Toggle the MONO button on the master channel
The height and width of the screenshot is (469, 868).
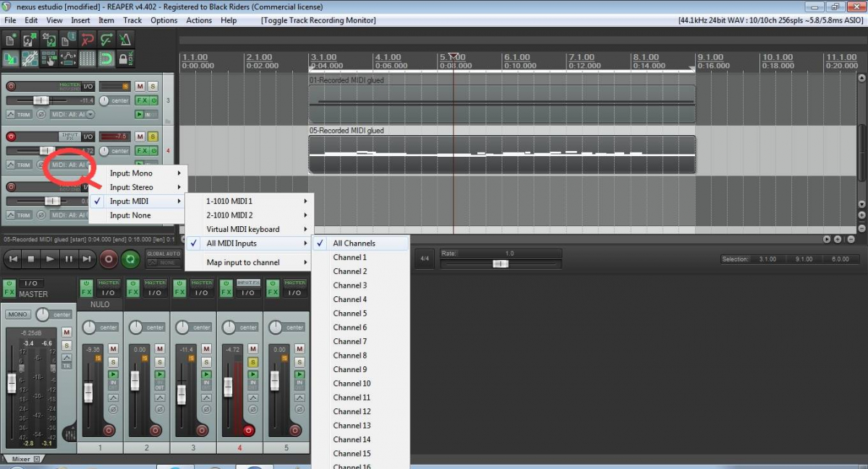click(x=17, y=314)
